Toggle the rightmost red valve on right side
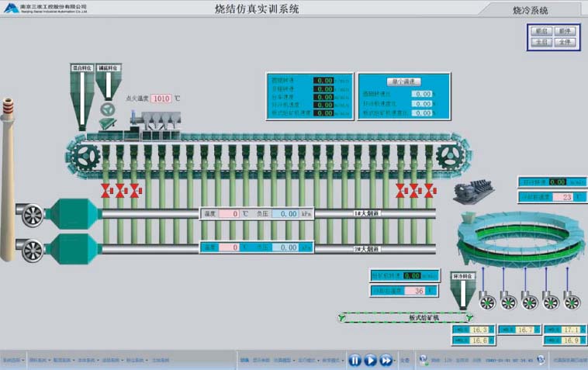Screen dimensions: 588x370 coord(427,190)
